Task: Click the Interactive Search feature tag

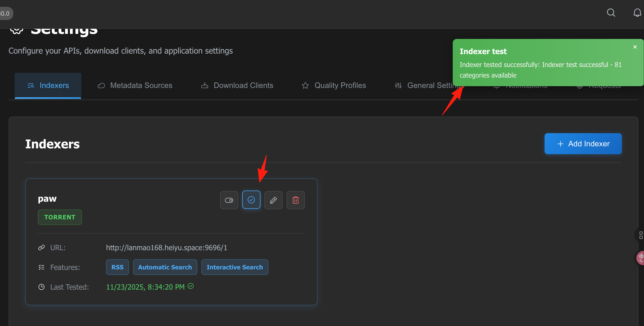Action: 235,267
